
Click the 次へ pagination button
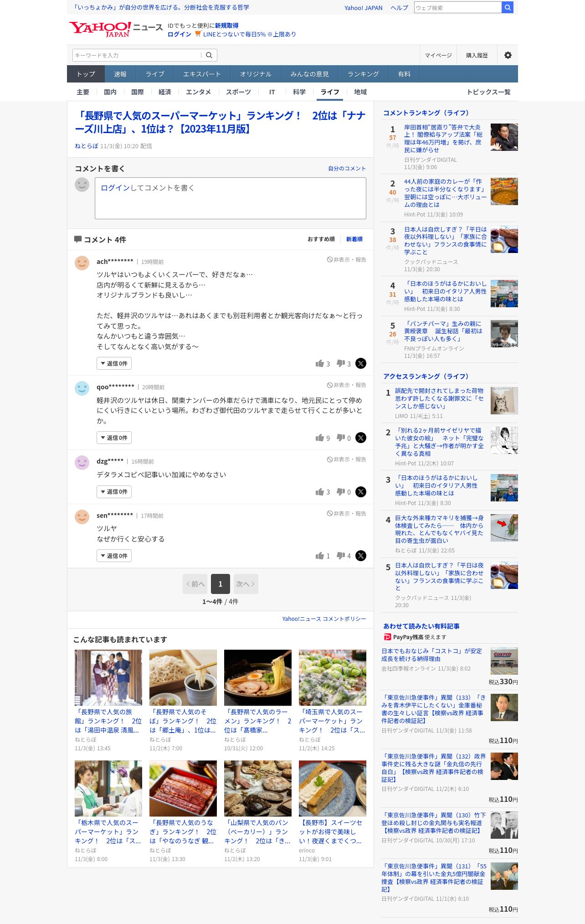click(246, 584)
